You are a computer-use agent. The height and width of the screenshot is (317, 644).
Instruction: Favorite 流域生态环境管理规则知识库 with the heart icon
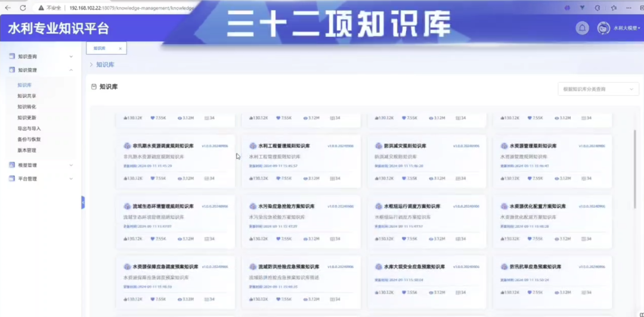pos(153,238)
